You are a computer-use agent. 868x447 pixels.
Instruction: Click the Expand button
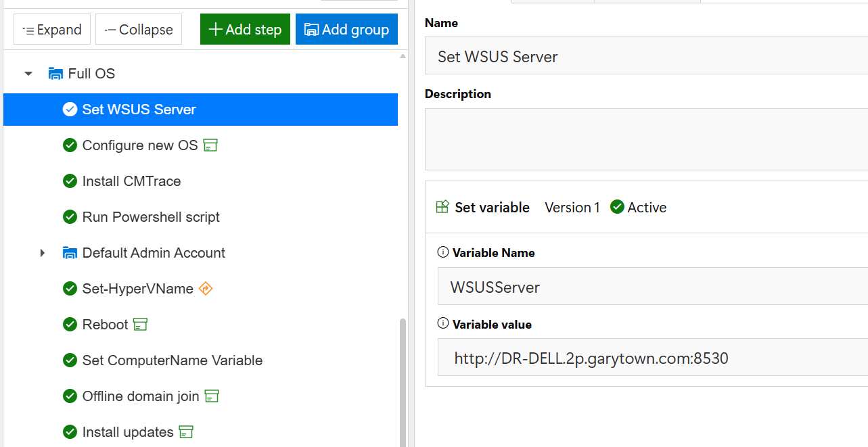[52, 30]
